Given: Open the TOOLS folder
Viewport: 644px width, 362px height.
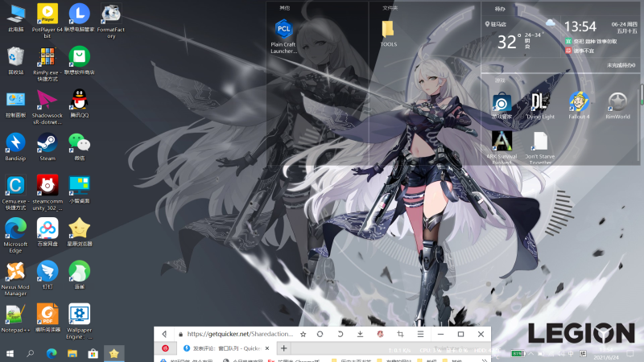Looking at the screenshot, I should click(389, 33).
